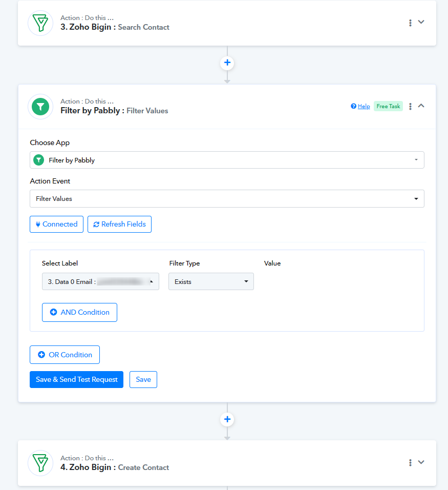Click the Zoho Bigin Search Contact step icon

click(40, 23)
